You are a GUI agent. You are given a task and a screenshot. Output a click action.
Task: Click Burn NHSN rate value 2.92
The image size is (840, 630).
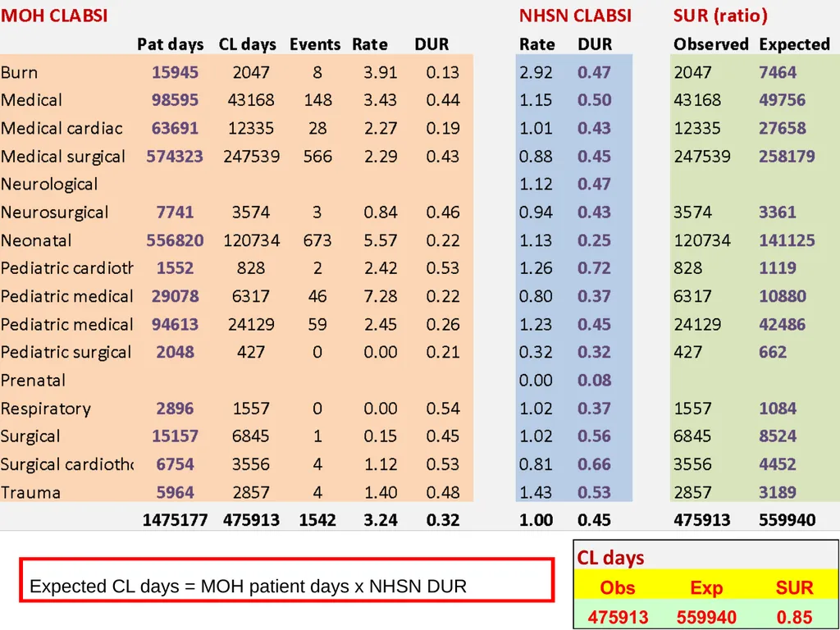point(536,72)
